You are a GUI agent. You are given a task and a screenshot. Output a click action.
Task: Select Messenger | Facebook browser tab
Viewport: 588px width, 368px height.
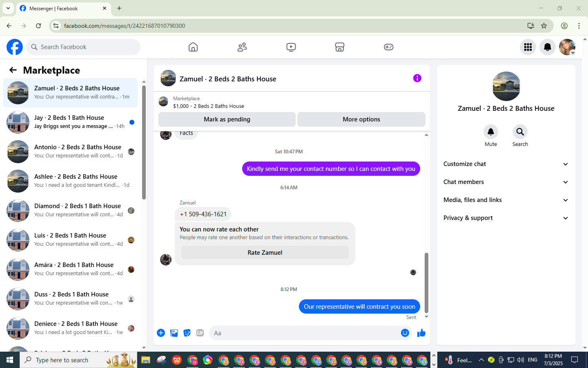click(x=63, y=8)
